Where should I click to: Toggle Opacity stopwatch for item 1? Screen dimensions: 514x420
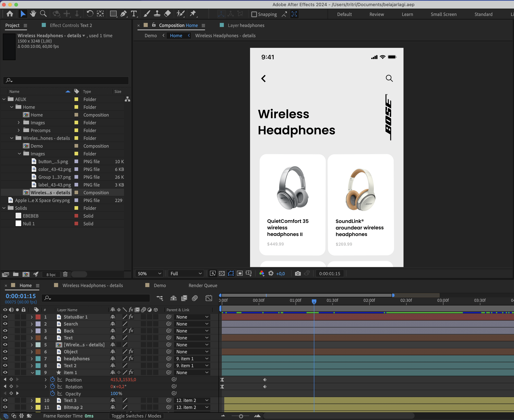[52, 394]
